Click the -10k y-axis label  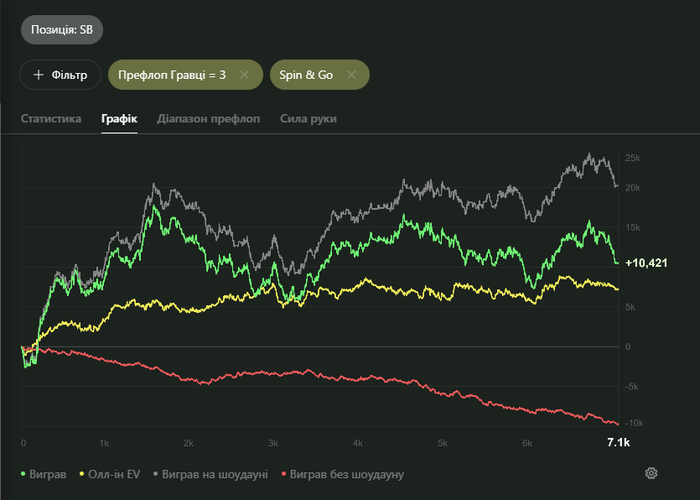coord(634,423)
